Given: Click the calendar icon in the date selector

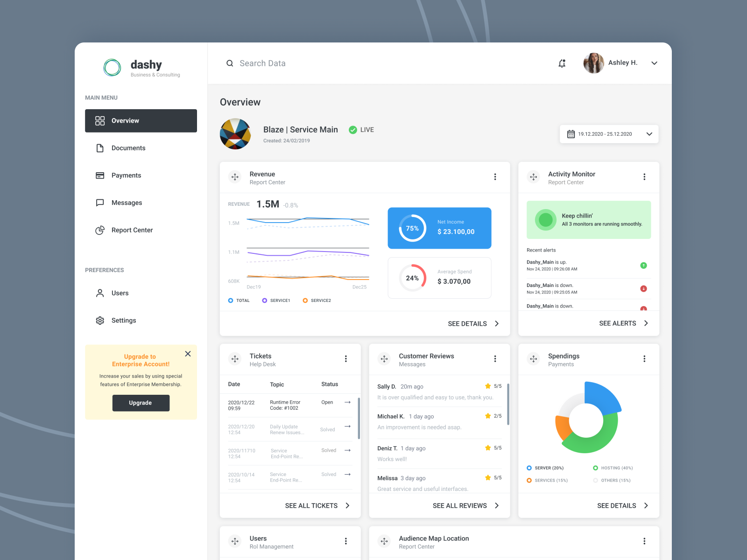Looking at the screenshot, I should coord(571,134).
